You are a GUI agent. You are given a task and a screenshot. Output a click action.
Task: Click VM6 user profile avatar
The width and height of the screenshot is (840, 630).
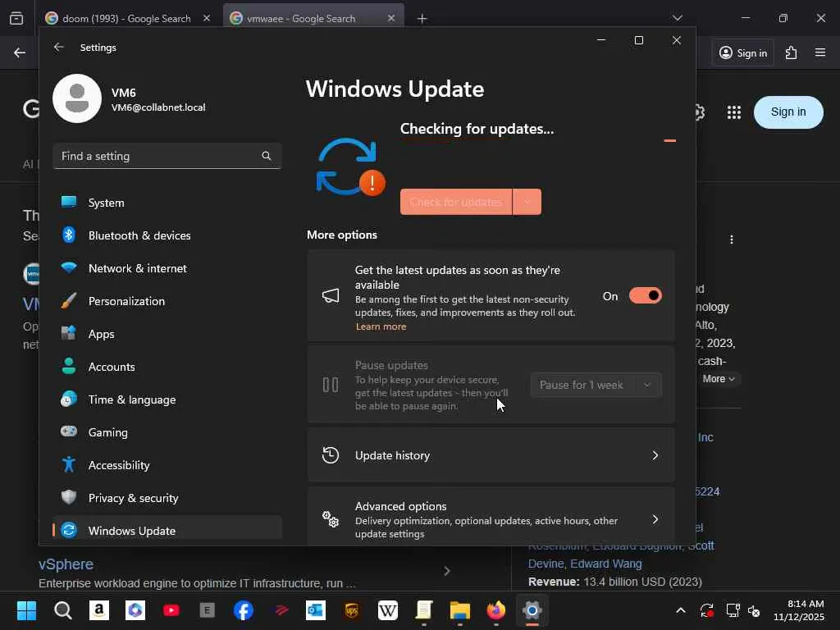click(77, 98)
